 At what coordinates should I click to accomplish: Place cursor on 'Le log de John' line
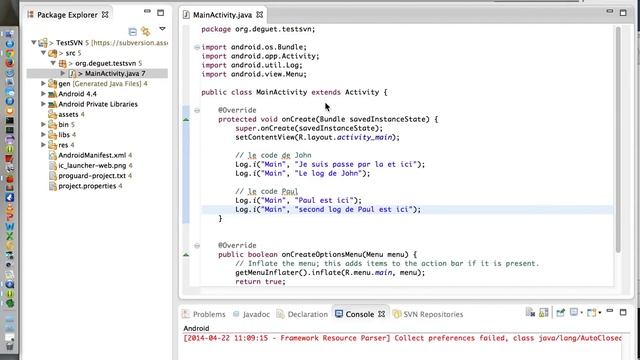click(302, 173)
